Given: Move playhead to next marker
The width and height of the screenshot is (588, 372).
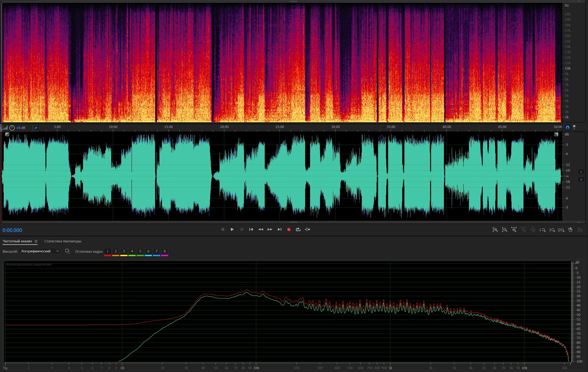Looking at the screenshot, I should click(x=279, y=230).
